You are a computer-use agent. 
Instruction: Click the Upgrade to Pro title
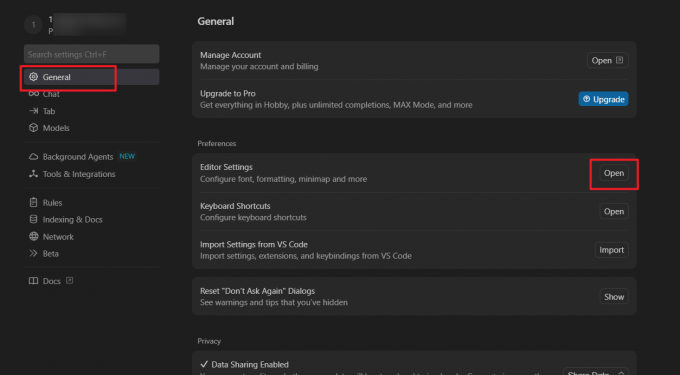point(228,94)
